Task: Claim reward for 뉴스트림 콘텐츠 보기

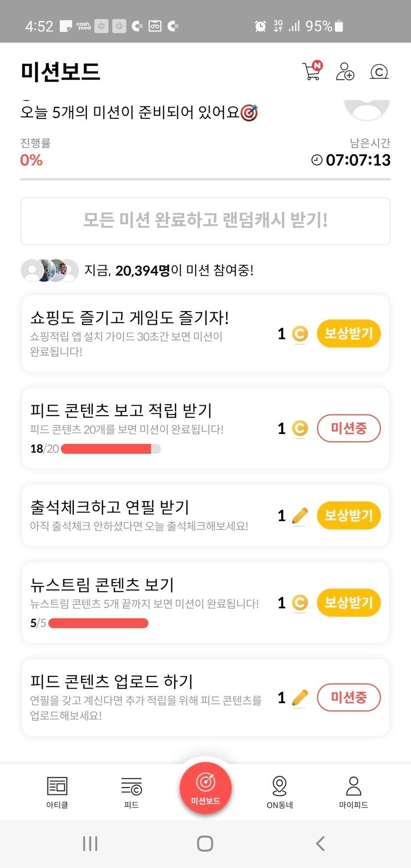Action: click(x=349, y=602)
